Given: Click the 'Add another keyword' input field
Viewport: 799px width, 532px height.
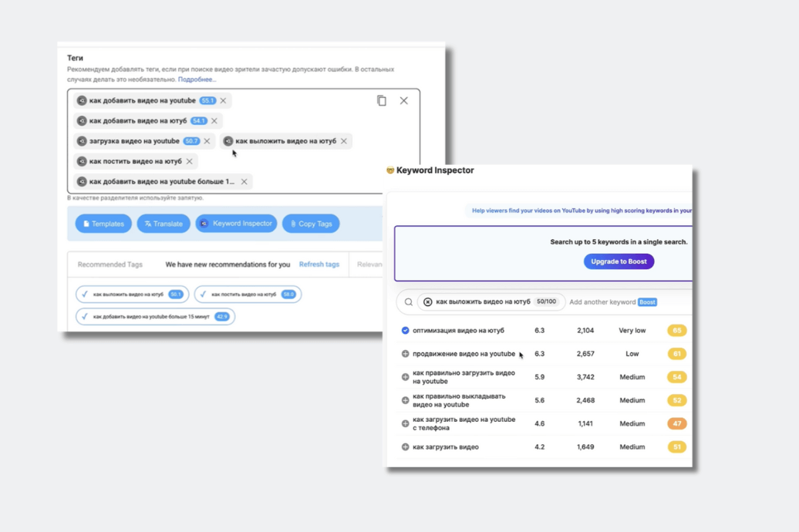Looking at the screenshot, I should coord(602,302).
